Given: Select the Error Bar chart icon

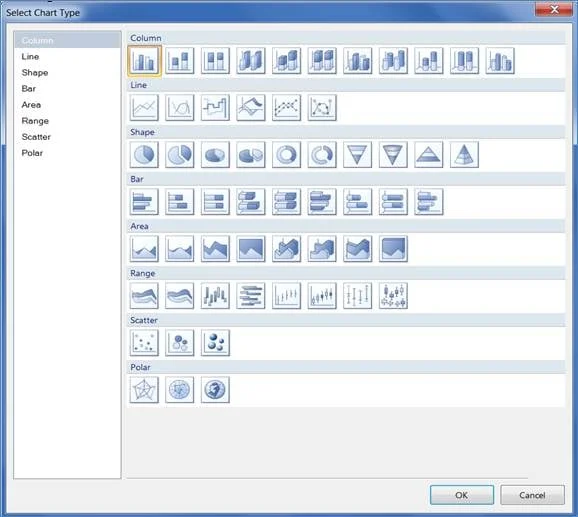Looking at the screenshot, I should tap(358, 296).
